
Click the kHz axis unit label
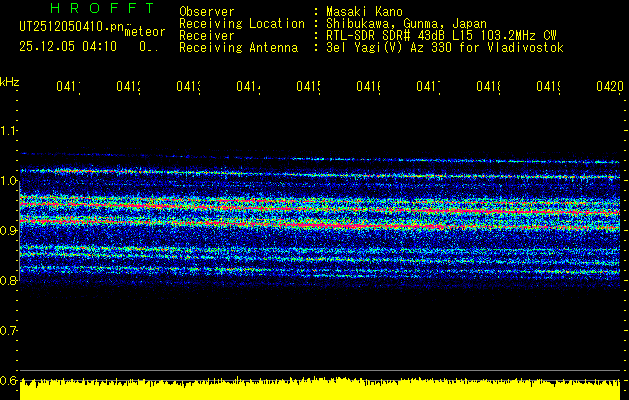click(x=9, y=81)
